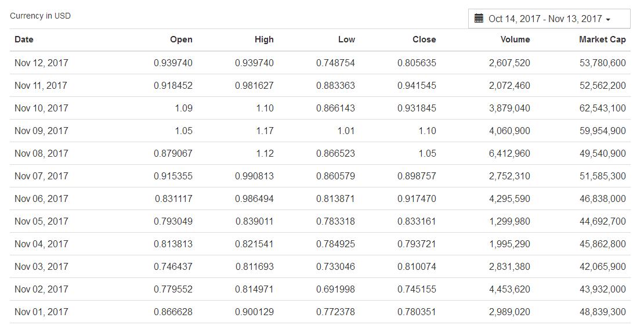
Task: Select the Nov 12, 2017 date cell
Action: [x=41, y=63]
